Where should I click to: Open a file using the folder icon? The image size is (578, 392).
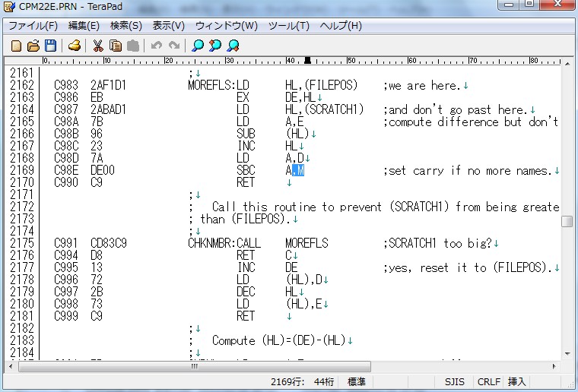pyautogui.click(x=33, y=46)
